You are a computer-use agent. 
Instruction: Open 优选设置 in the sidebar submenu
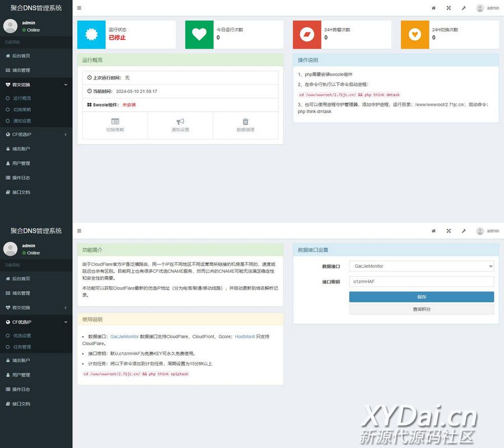pos(22,336)
